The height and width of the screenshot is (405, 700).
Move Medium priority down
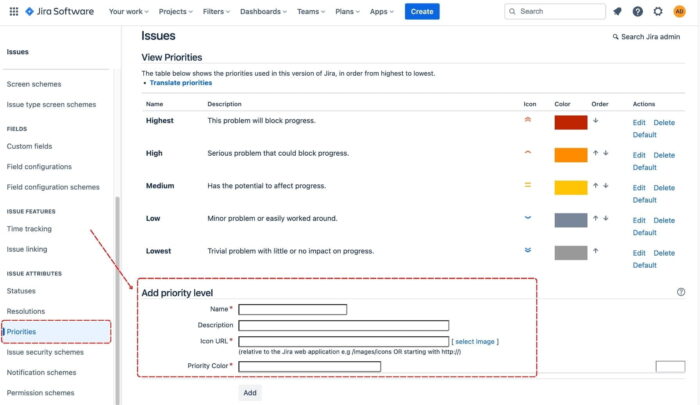point(605,185)
